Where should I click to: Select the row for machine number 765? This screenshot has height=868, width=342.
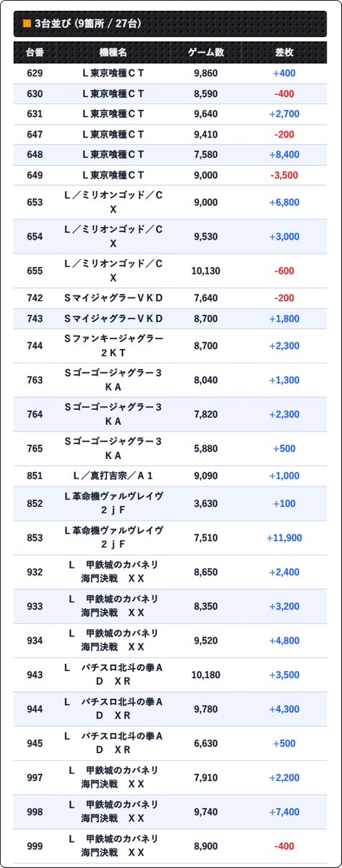[170, 449]
